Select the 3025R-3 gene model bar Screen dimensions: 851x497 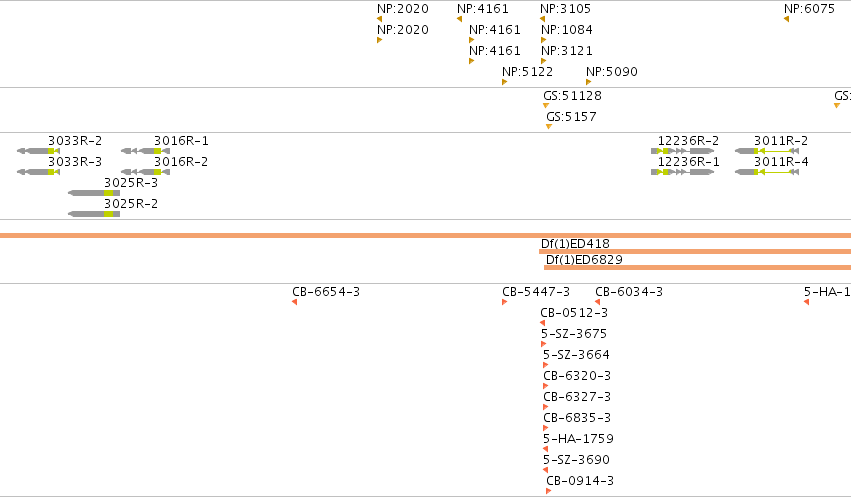(94, 193)
